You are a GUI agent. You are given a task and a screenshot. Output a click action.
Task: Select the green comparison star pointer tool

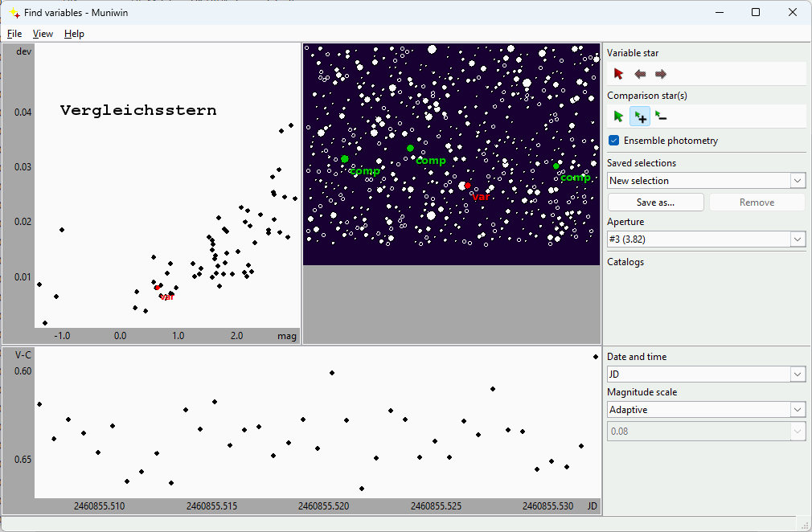(618, 117)
